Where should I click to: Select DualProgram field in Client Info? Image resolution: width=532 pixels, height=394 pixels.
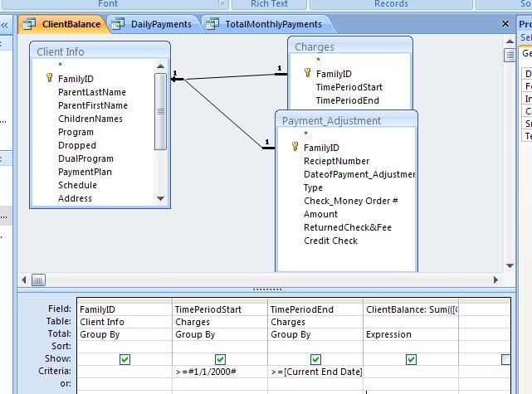85,158
